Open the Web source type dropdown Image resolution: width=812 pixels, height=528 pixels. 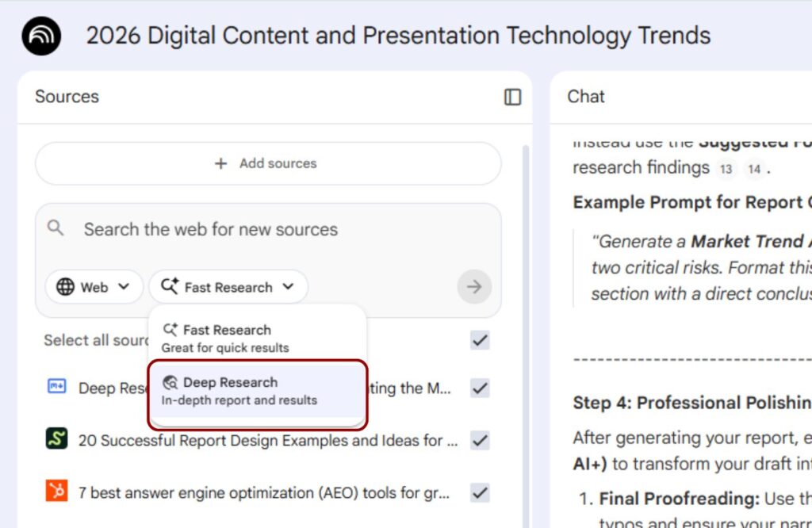pos(94,287)
